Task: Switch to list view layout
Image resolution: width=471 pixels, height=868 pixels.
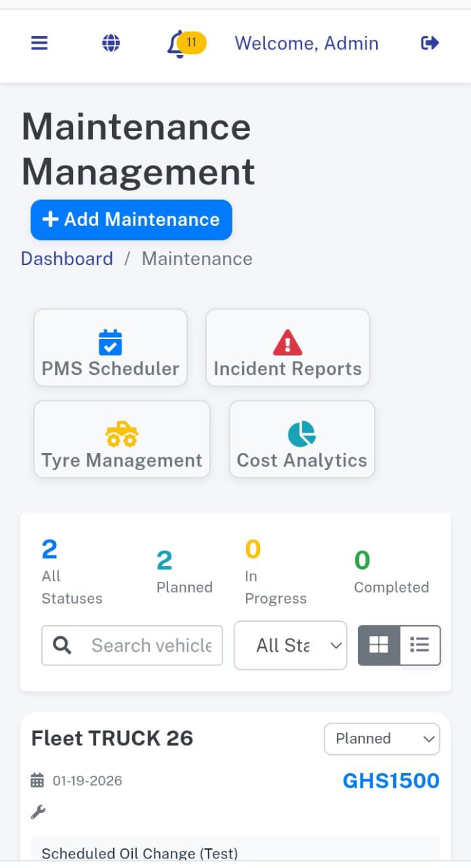Action: [x=420, y=645]
